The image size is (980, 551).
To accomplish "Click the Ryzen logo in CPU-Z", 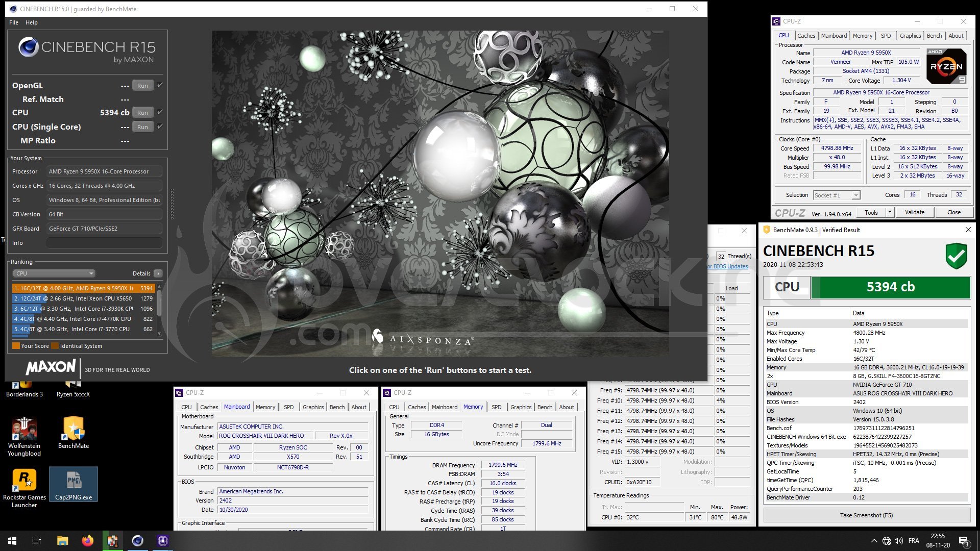I will 946,66.
